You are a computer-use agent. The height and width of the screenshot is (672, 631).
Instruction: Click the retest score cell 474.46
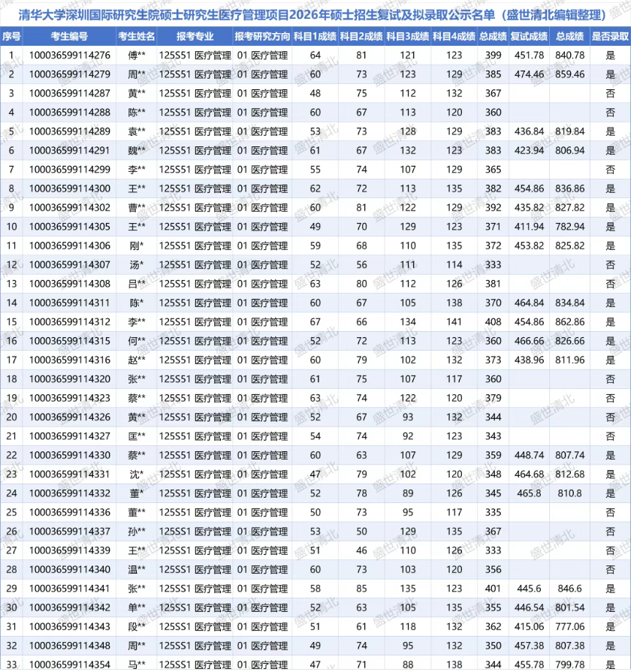pyautogui.click(x=528, y=74)
